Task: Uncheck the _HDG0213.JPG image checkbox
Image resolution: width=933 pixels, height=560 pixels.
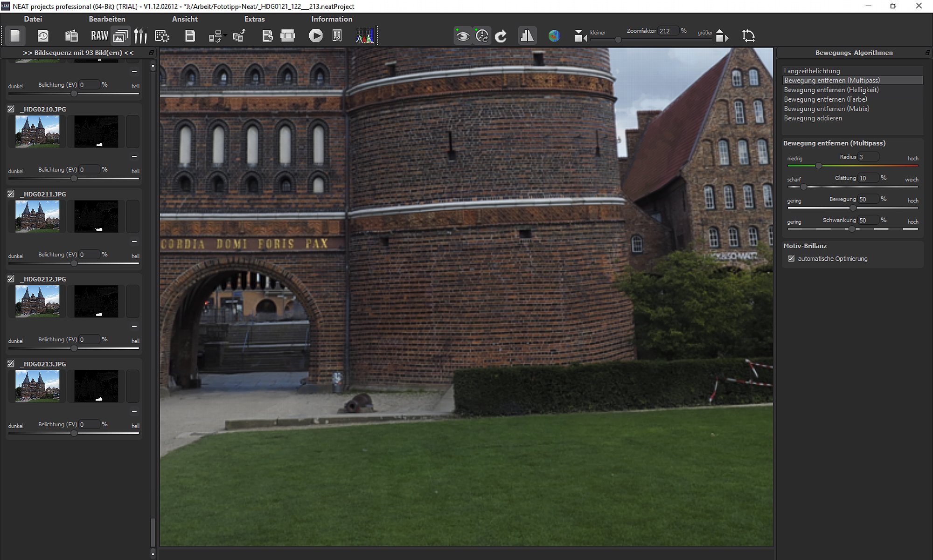Action: [x=11, y=363]
